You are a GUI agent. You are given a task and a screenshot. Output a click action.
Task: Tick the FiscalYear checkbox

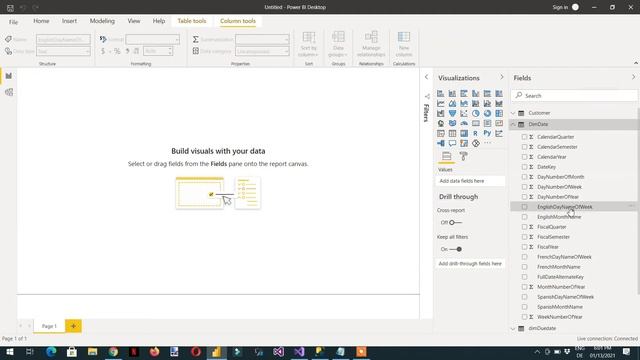click(x=524, y=247)
